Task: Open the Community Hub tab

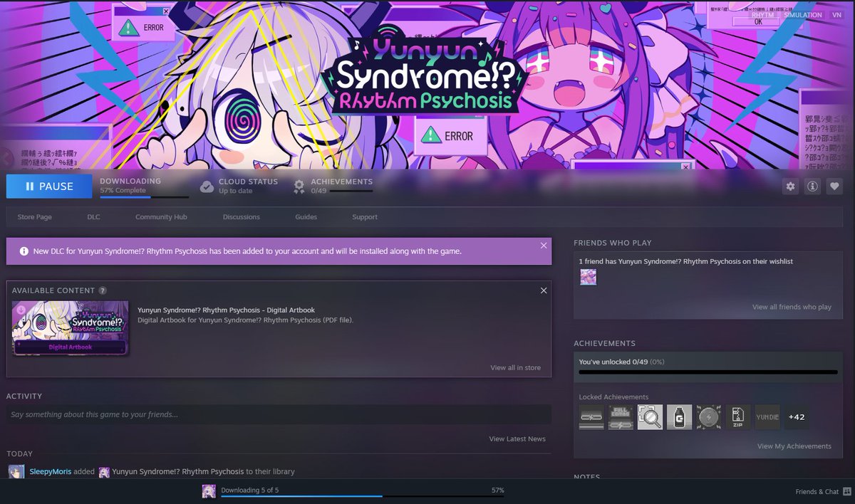Action: click(x=161, y=217)
